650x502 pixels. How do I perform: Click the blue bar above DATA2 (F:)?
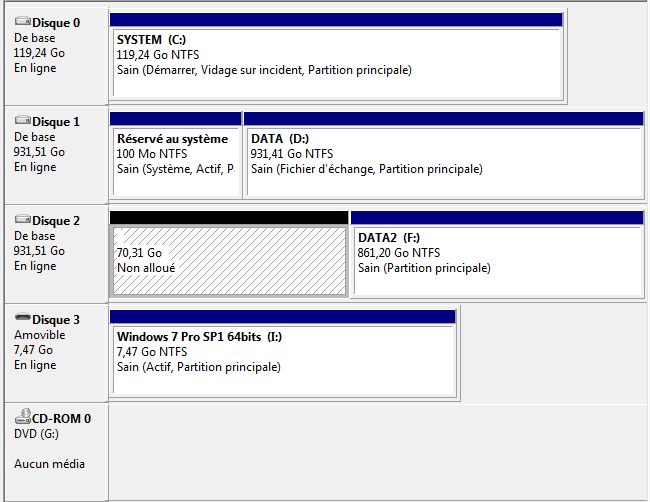point(497,217)
